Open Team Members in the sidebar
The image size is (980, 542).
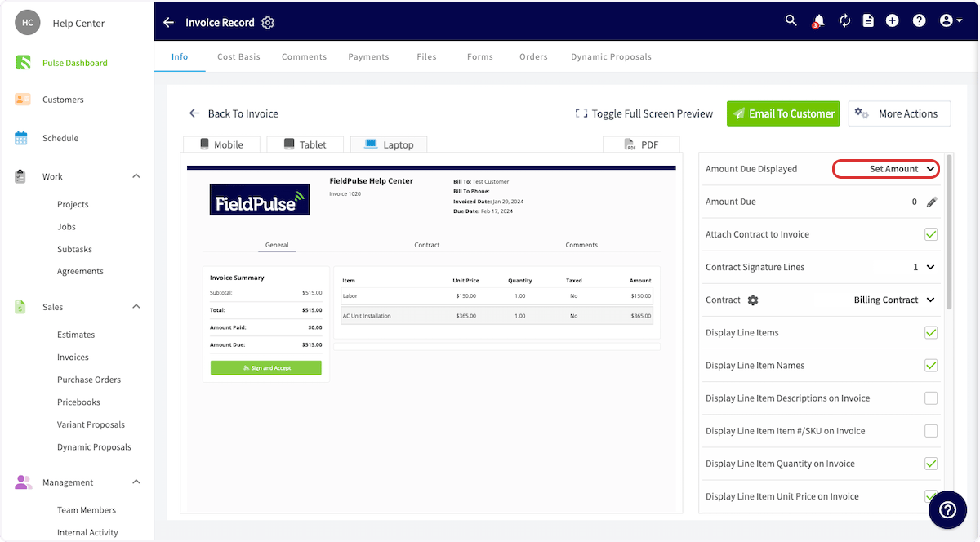[x=87, y=510]
